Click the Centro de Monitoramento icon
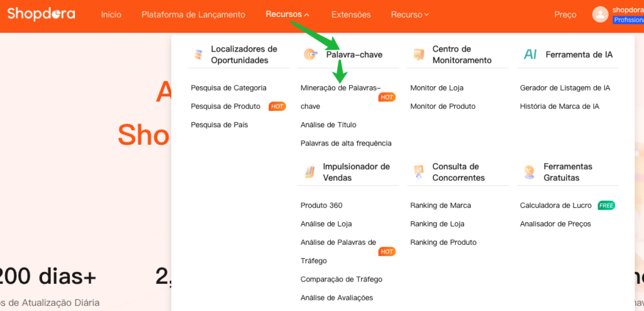The image size is (644, 311). pos(418,55)
